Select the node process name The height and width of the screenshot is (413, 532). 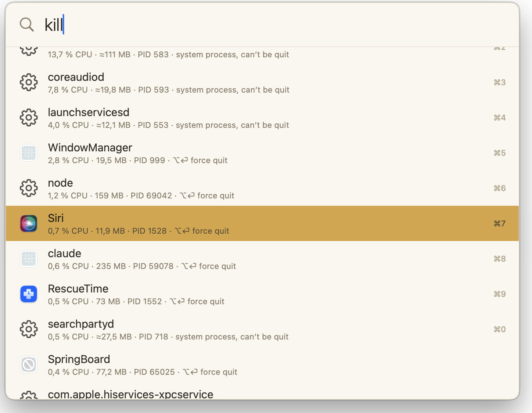click(x=60, y=183)
